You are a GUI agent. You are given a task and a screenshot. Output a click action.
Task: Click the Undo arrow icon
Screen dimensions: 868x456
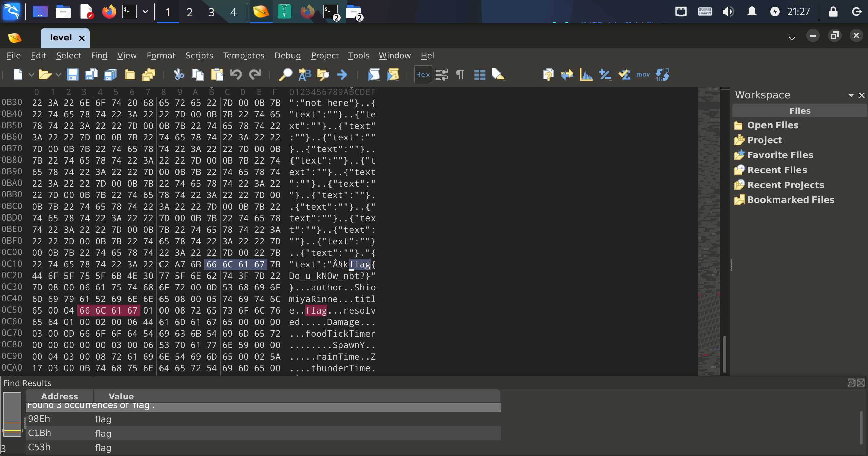pos(235,74)
